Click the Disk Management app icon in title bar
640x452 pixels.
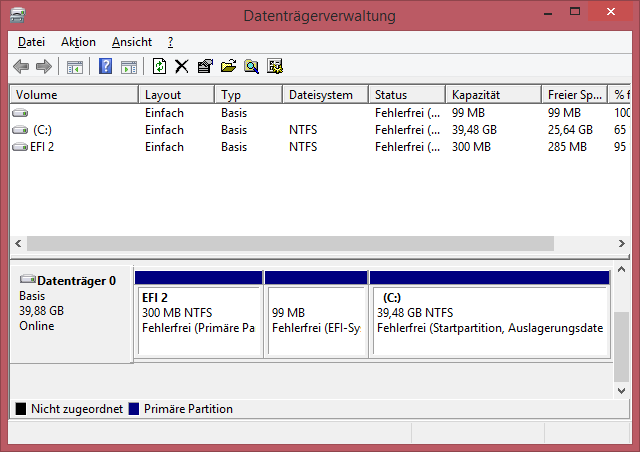point(18,15)
